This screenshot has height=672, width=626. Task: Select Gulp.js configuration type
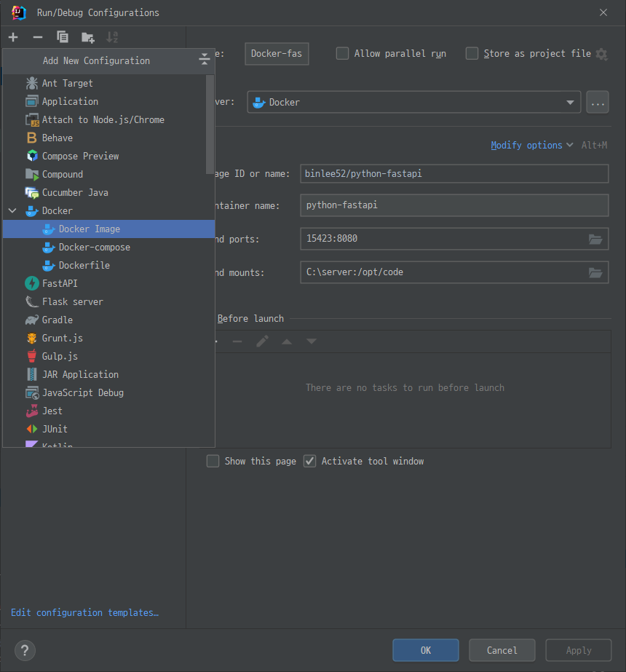coord(109,356)
